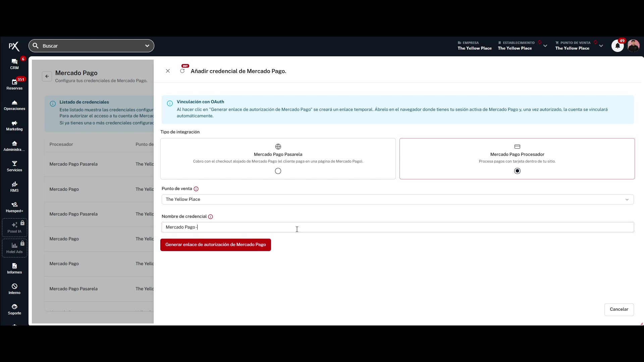Close the Añadir credencial panel
The height and width of the screenshot is (362, 644).
tap(168, 71)
